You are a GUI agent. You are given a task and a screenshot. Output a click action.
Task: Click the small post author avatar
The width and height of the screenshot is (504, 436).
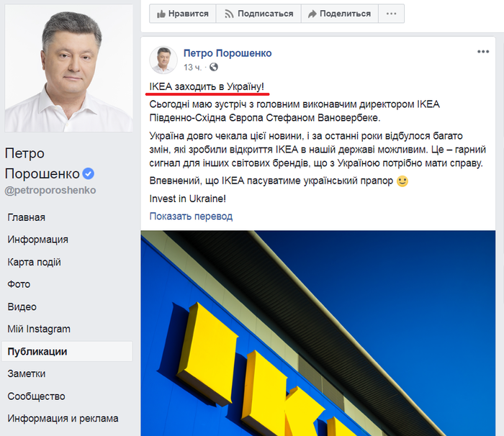163,60
